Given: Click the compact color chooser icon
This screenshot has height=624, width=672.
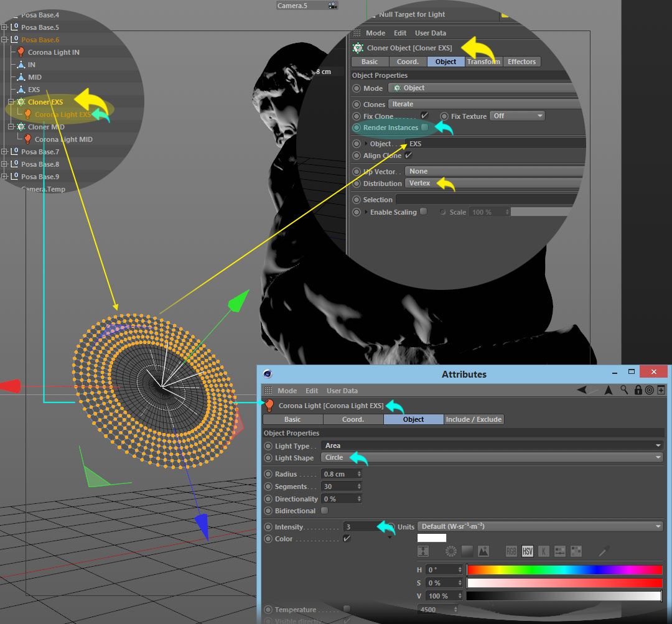Looking at the screenshot, I should point(423,551).
